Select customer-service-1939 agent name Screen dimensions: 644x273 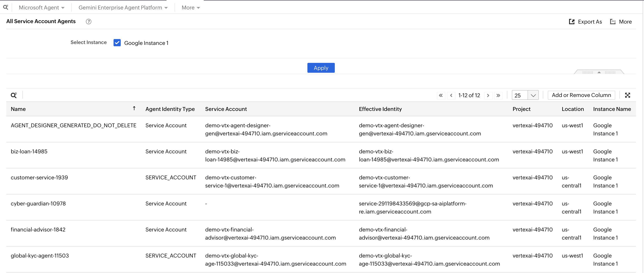(39, 177)
